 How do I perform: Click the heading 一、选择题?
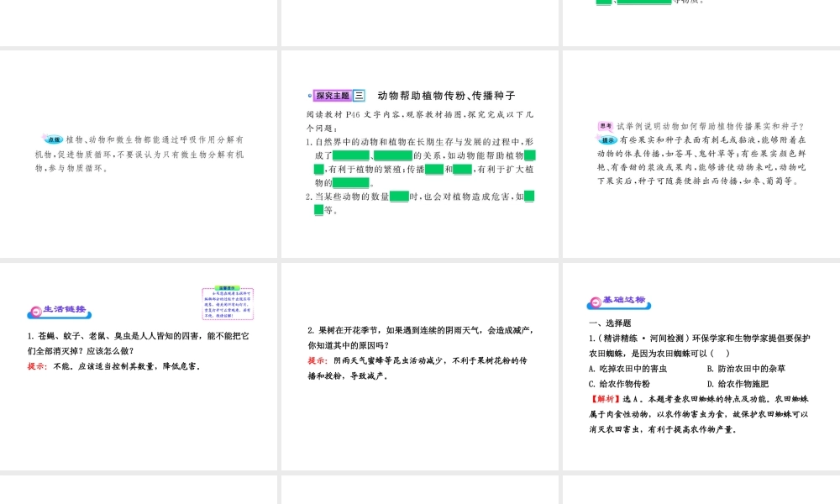coord(610,323)
